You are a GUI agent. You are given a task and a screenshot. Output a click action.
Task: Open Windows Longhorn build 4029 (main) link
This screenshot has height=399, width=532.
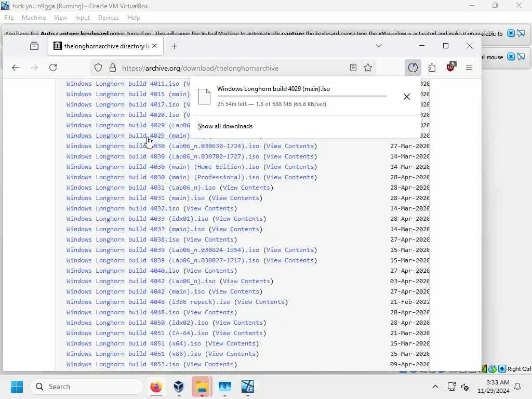point(128,136)
